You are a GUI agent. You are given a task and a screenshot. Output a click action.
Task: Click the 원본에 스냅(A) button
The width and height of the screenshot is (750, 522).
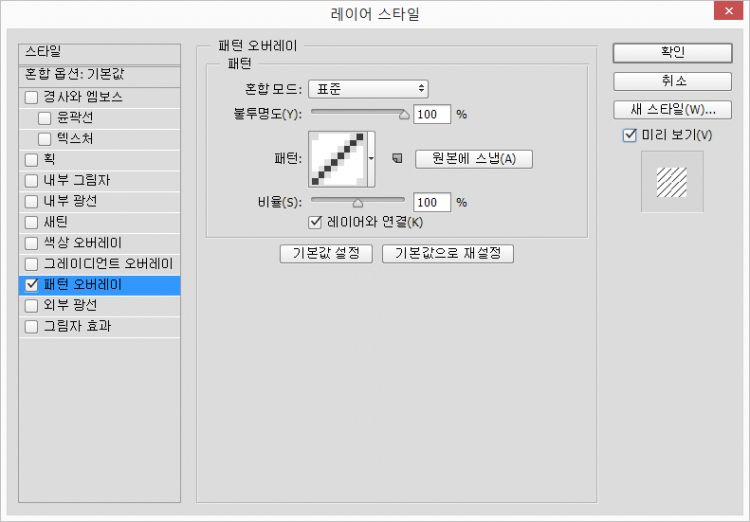pos(474,158)
